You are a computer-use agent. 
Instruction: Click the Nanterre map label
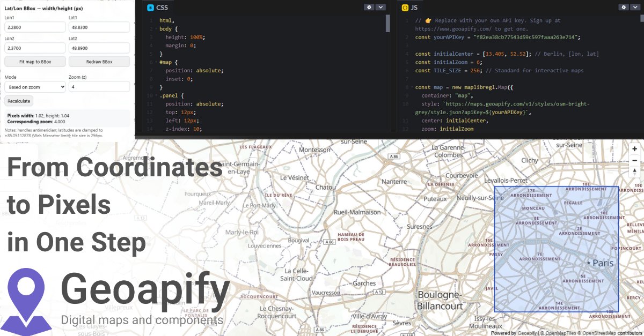394,181
